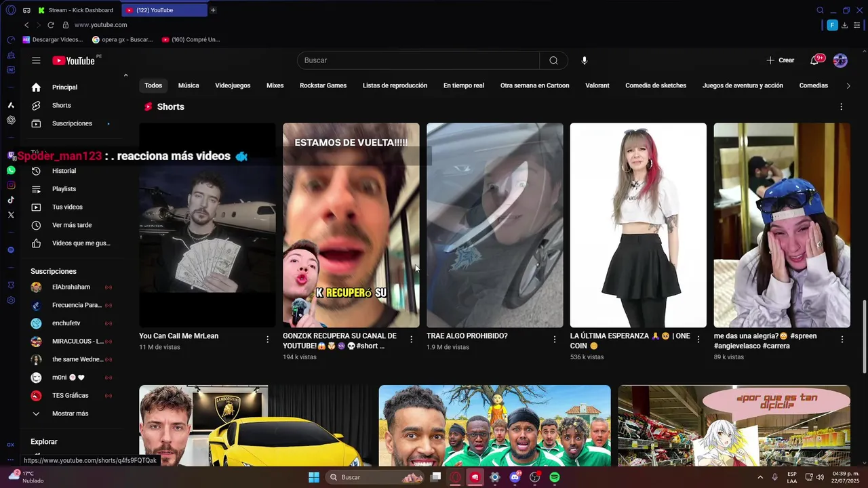Open Spotify from the Windows taskbar
The width and height of the screenshot is (868, 488).
point(555,477)
